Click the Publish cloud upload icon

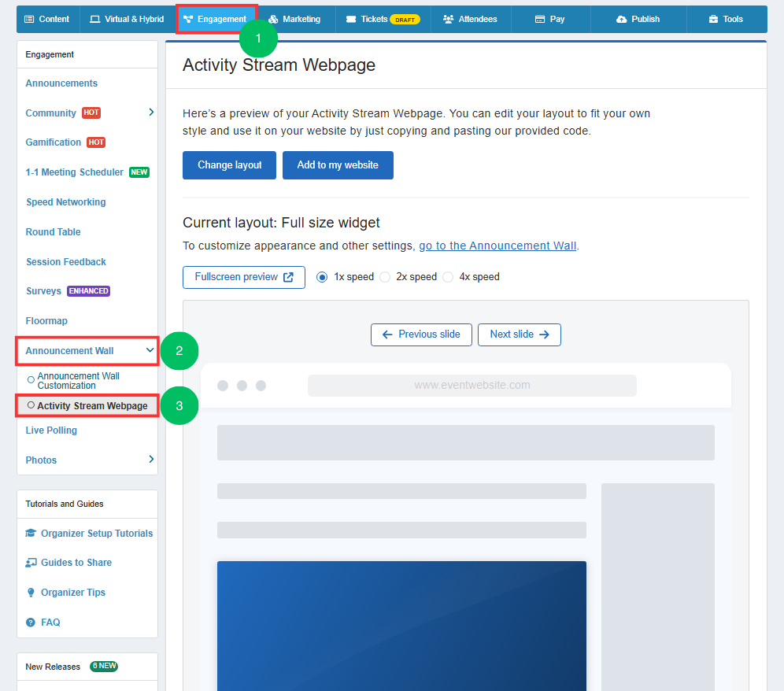[622, 19]
